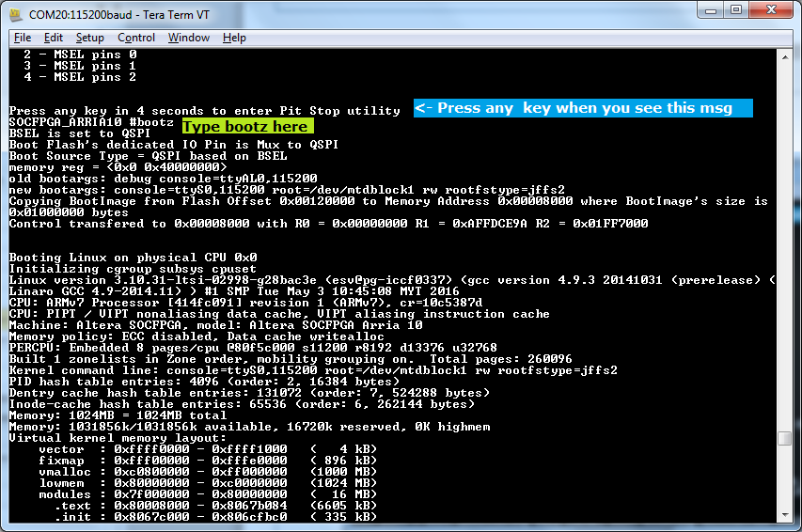Click the 'Memory: 1024MB = 1024MB total' line
802x532 pixels.
[x=118, y=415]
